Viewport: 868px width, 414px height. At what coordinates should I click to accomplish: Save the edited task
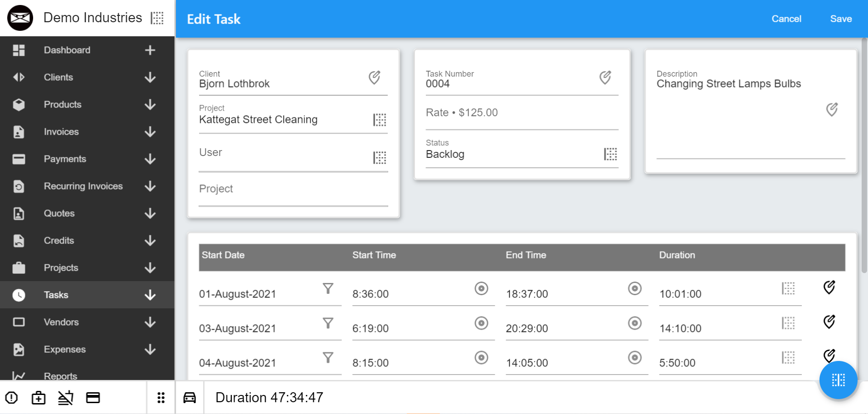click(x=841, y=19)
